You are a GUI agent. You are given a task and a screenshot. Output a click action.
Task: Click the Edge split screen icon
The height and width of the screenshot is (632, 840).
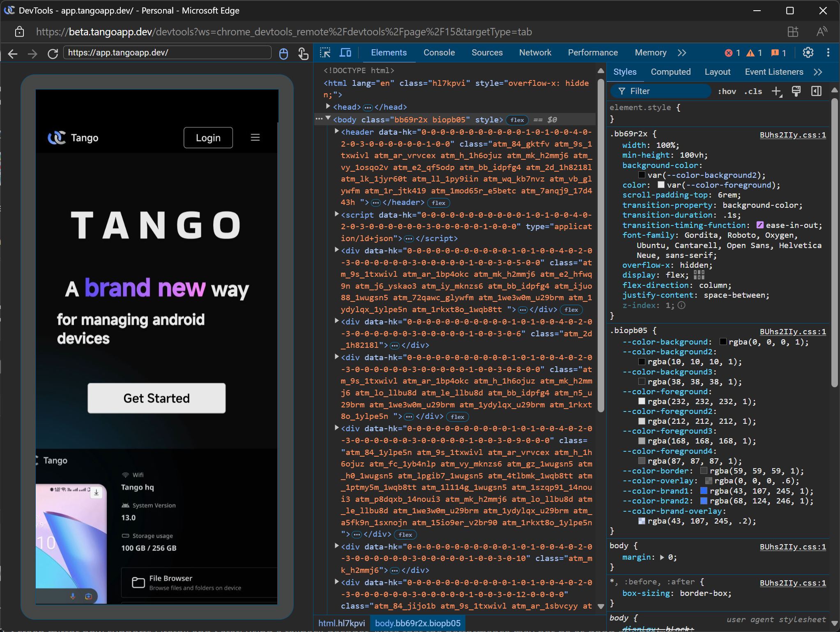[x=793, y=32]
